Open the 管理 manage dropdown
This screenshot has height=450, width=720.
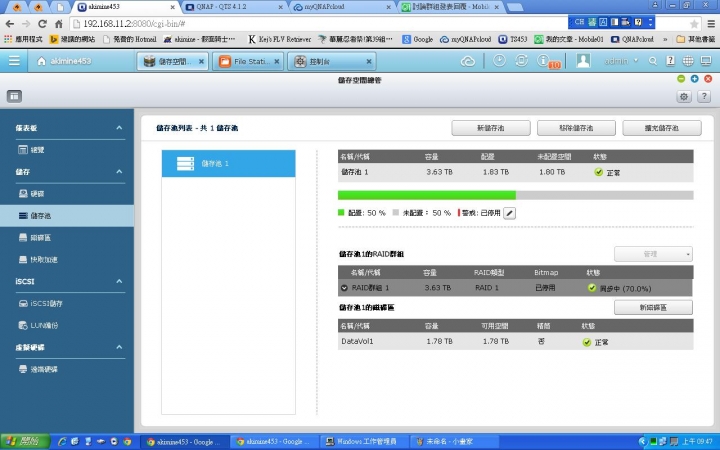tap(653, 254)
